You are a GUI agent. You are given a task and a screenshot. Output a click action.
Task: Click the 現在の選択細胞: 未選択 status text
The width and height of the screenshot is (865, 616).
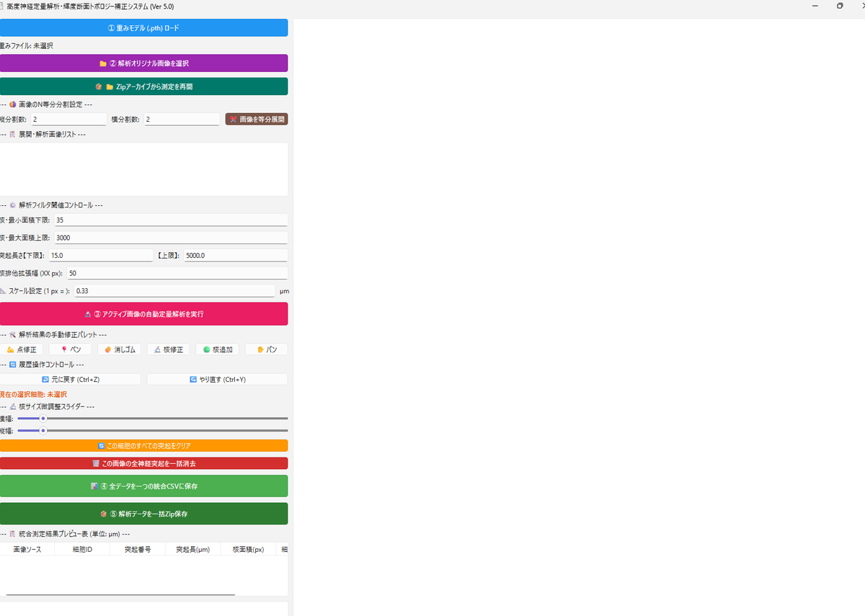point(33,394)
